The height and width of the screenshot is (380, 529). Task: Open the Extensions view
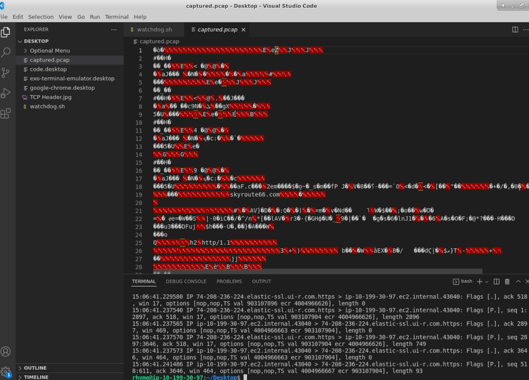(x=6, y=113)
